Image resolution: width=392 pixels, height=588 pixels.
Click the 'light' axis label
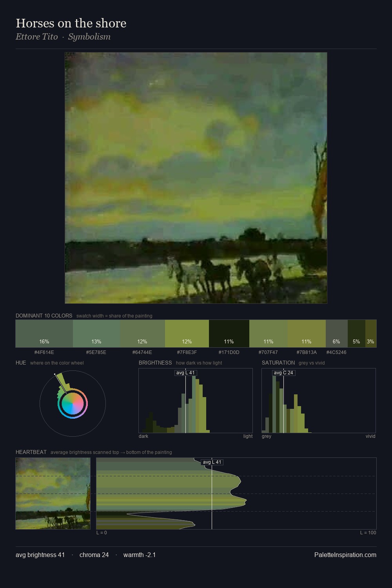(248, 436)
